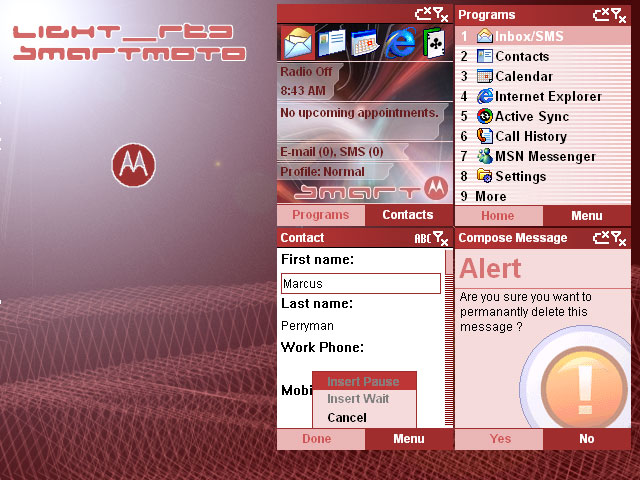Screen dimensions: 640x480
Task: Click the antenna signal icon in the Compose Message title bar
Action: (x=619, y=238)
